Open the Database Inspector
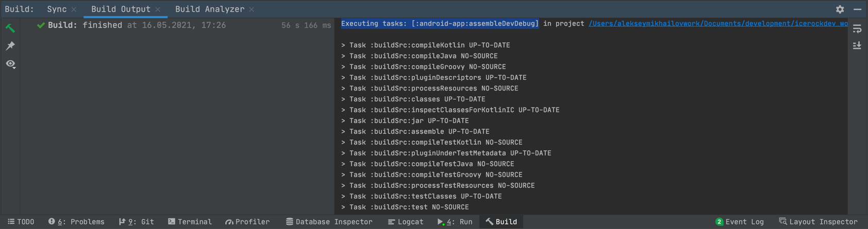This screenshot has height=229, width=868. (x=329, y=222)
